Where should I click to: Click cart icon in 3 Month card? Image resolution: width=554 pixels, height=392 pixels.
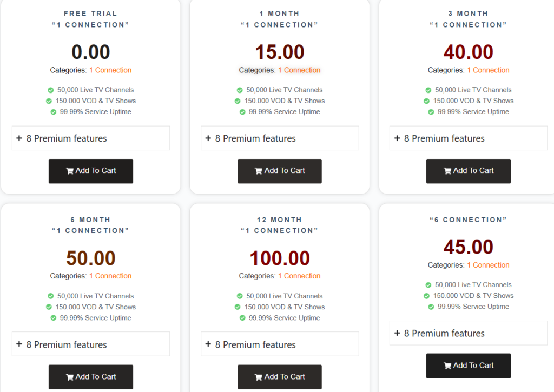[x=447, y=171]
